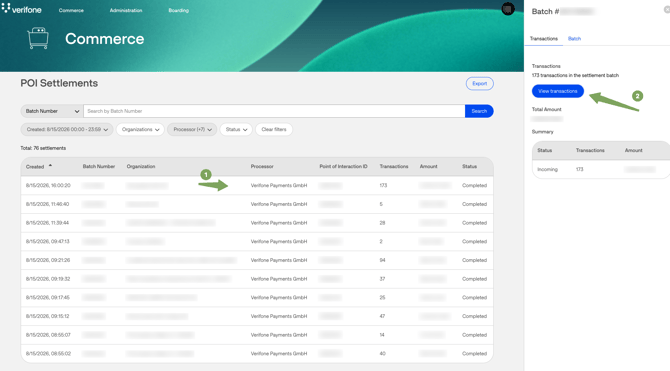Select the 8/15/2026, 08:55:07 settlement row

(257, 335)
